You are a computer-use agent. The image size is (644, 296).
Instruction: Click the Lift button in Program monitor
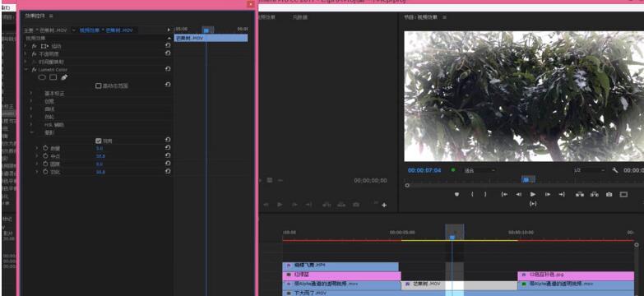click(580, 195)
